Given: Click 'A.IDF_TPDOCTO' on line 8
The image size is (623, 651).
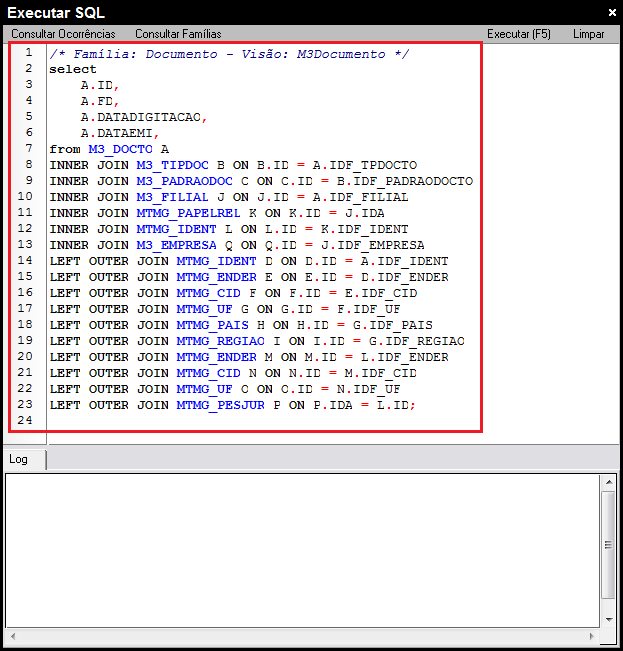Looking at the screenshot, I should tap(365, 165).
